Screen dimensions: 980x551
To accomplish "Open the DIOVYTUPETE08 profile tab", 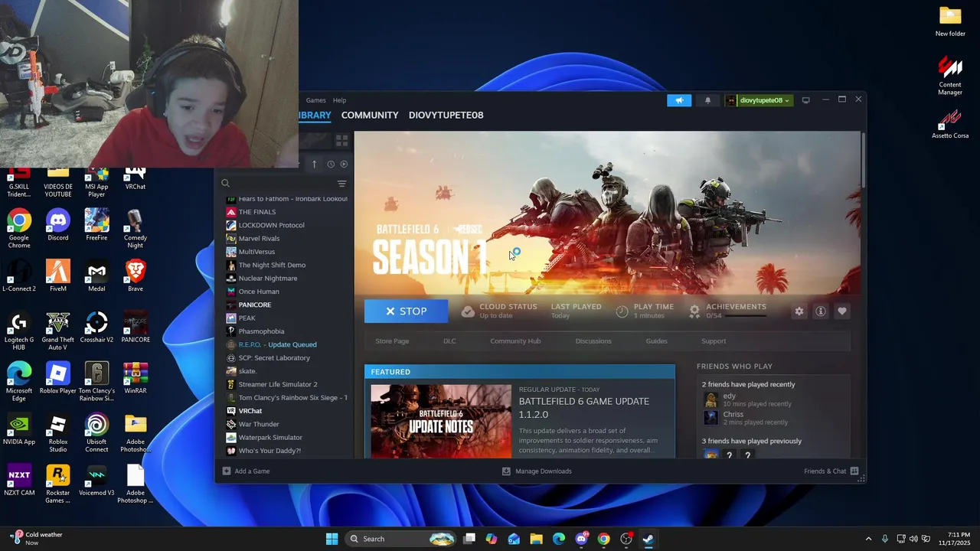I will [446, 115].
